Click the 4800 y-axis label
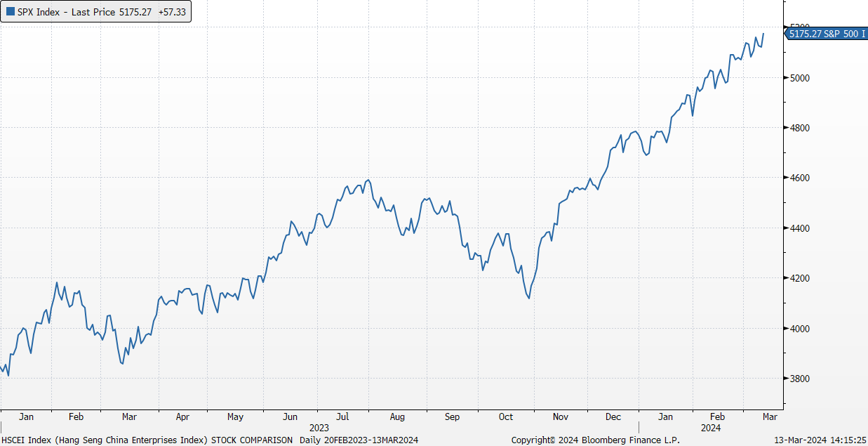 [x=799, y=128]
